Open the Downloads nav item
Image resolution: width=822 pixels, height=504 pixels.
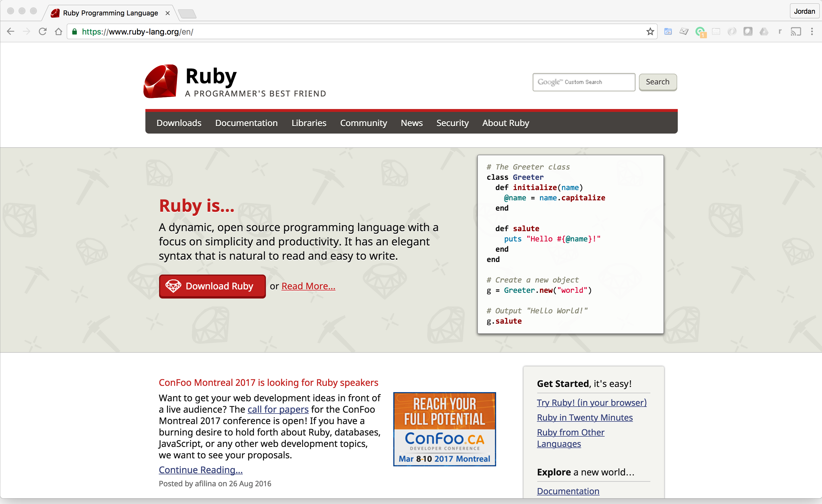click(x=179, y=123)
